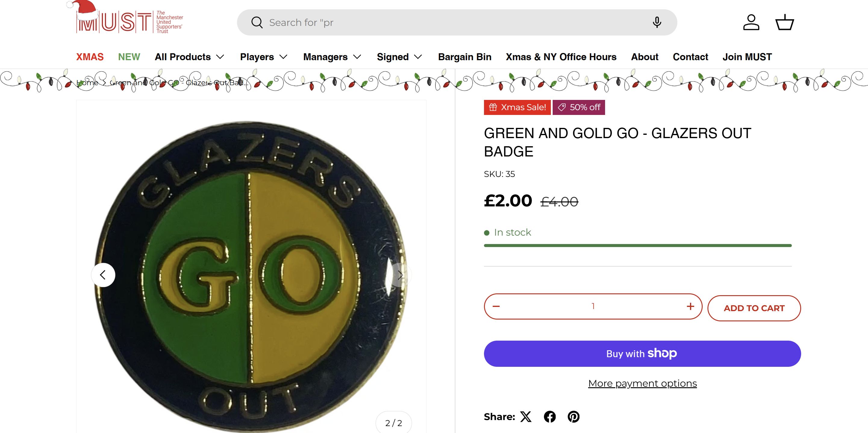Show previous product image
Image resolution: width=868 pixels, height=433 pixels.
(103, 275)
